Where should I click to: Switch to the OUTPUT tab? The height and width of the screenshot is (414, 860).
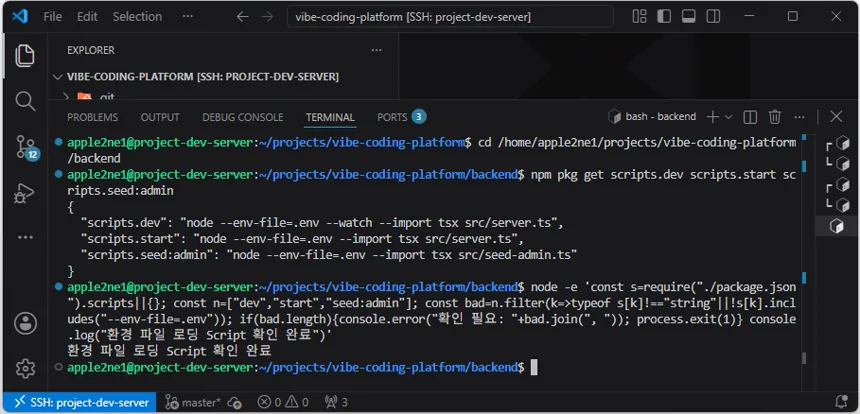[160, 117]
